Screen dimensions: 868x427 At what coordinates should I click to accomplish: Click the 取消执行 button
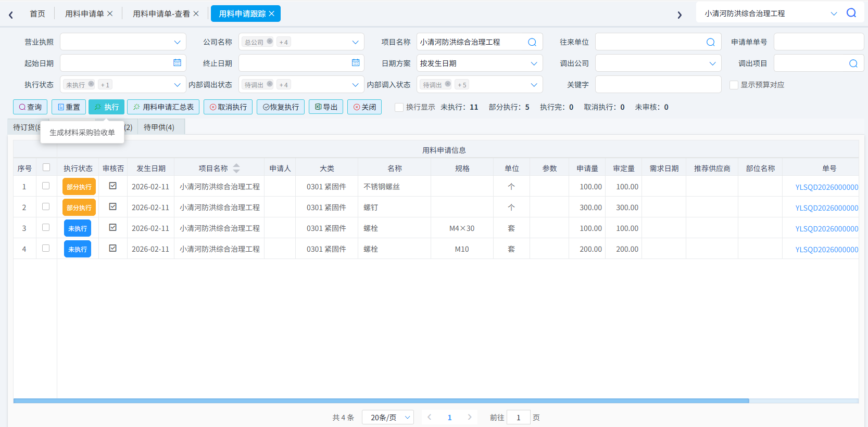tap(228, 107)
